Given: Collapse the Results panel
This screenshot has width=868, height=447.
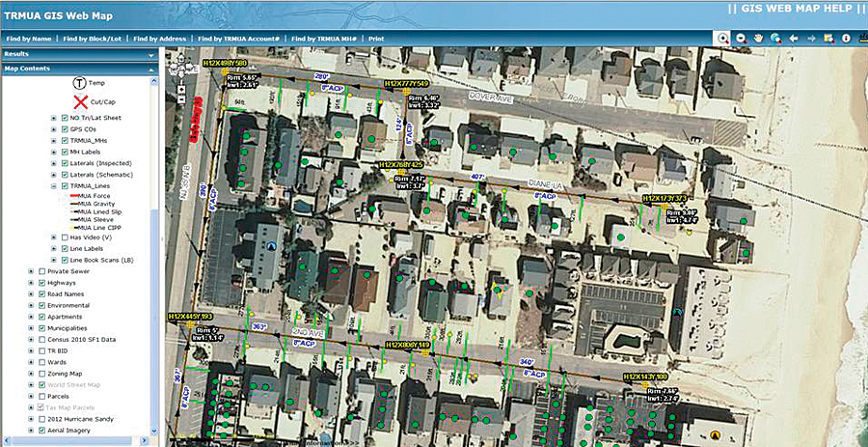Looking at the screenshot, I should click(150, 55).
